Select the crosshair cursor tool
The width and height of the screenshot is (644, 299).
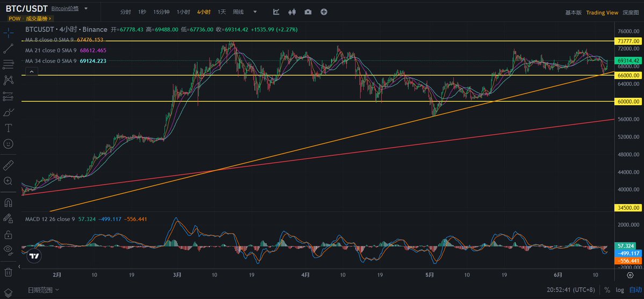(x=8, y=32)
